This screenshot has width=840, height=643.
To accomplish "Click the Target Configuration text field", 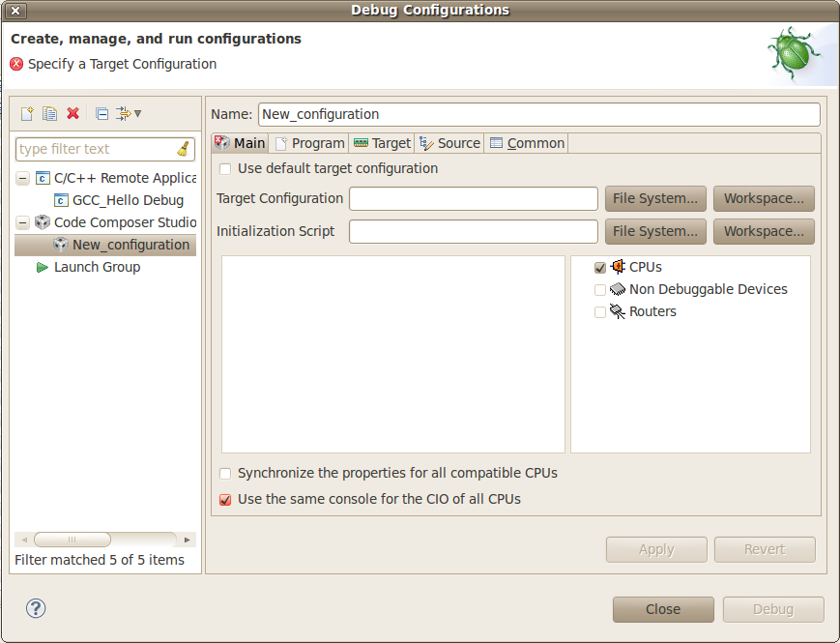I will click(474, 199).
